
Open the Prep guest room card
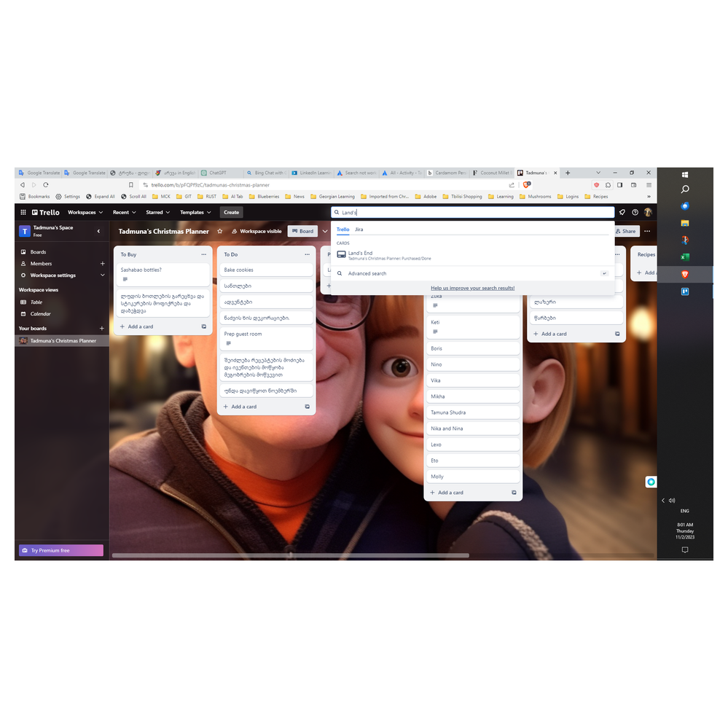point(265,338)
